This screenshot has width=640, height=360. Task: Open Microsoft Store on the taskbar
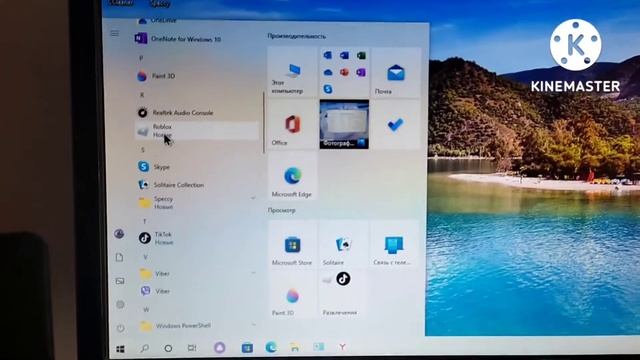click(x=247, y=348)
